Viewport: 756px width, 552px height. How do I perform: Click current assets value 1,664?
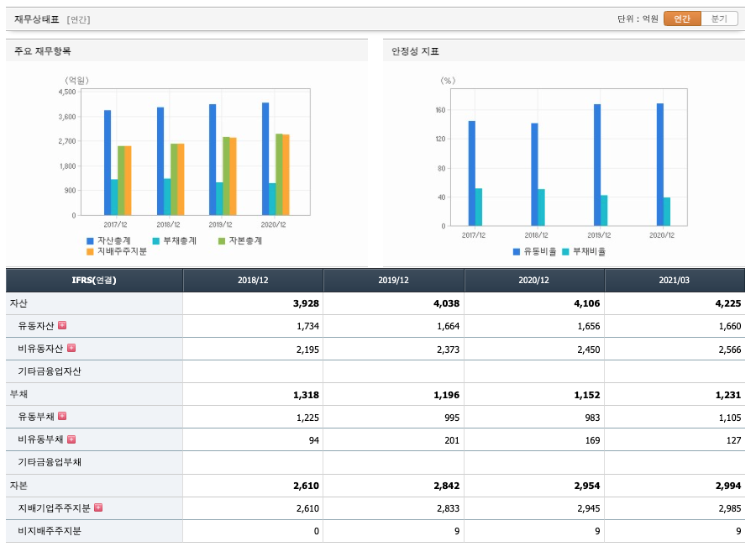[448, 326]
